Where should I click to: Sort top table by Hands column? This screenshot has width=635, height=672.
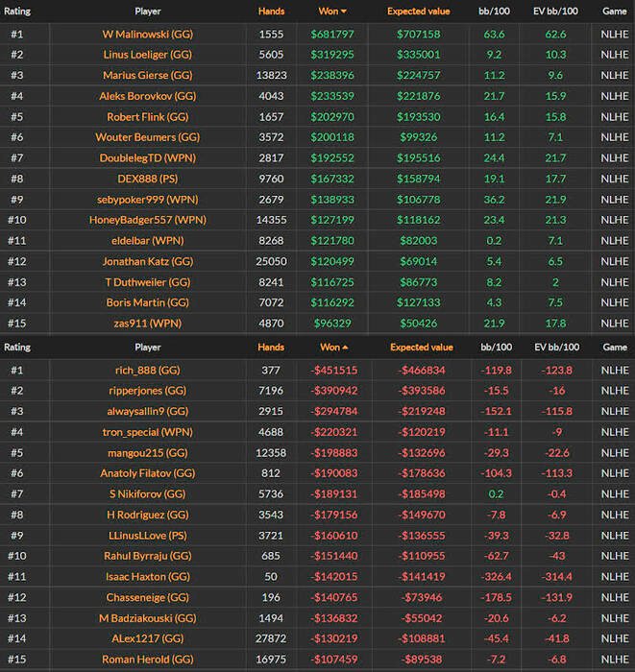tap(271, 12)
